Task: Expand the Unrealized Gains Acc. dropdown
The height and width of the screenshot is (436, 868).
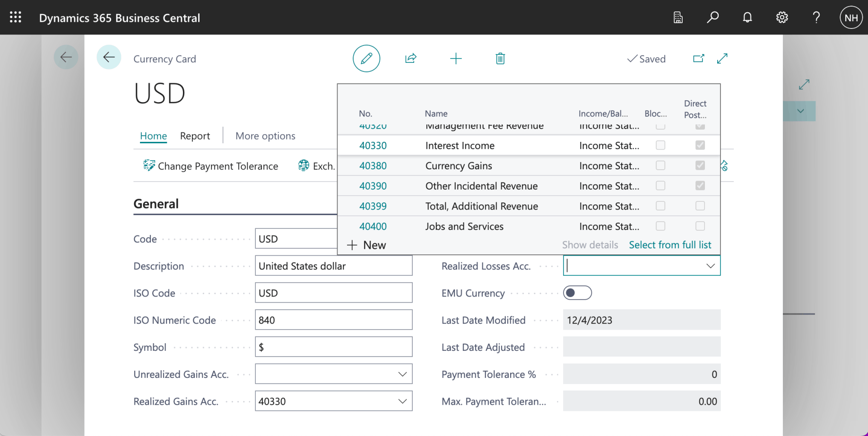Action: pos(402,374)
